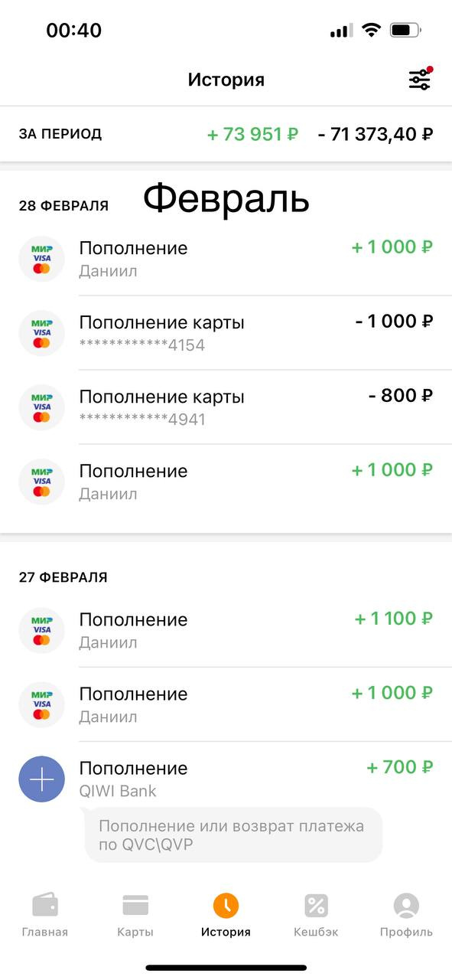This screenshot has height=980, width=452.
Task: Tap the 27 ФЕВРАЛЯ date header
Action: (x=63, y=577)
